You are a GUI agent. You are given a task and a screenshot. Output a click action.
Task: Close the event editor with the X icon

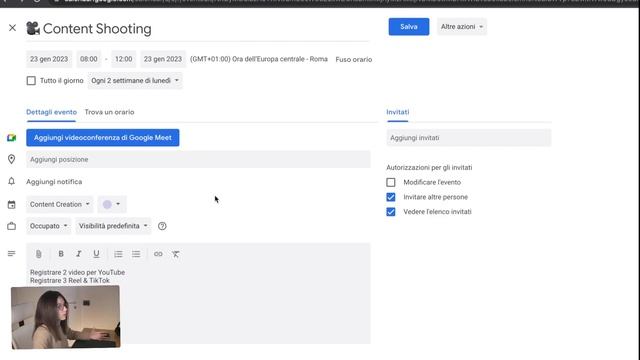click(12, 28)
